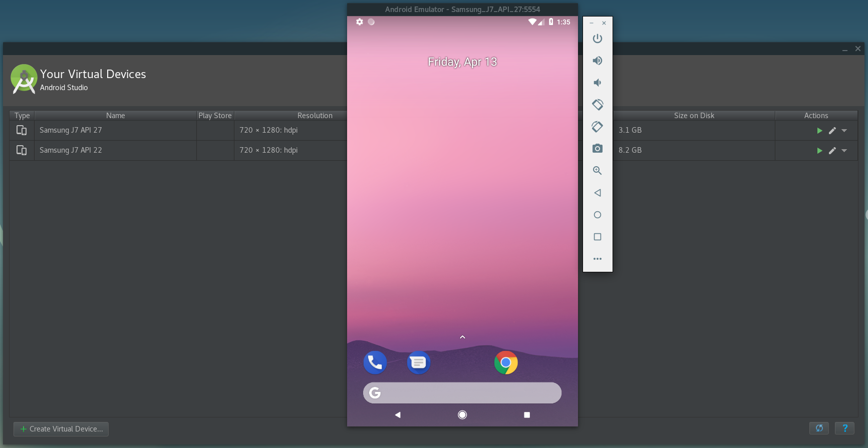Tap the Android navigation Home button
The height and width of the screenshot is (448, 868).
tap(462, 414)
